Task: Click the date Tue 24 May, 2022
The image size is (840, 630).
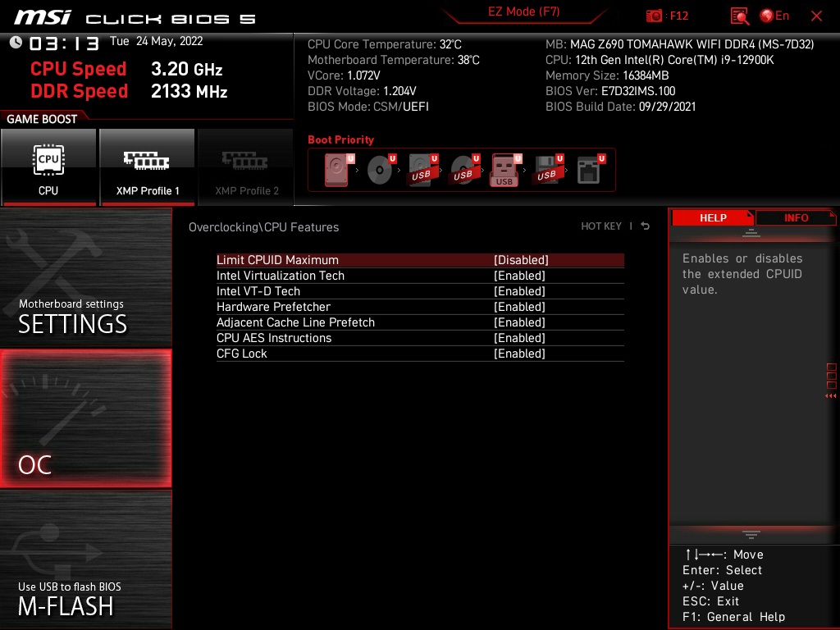Action: [157, 41]
